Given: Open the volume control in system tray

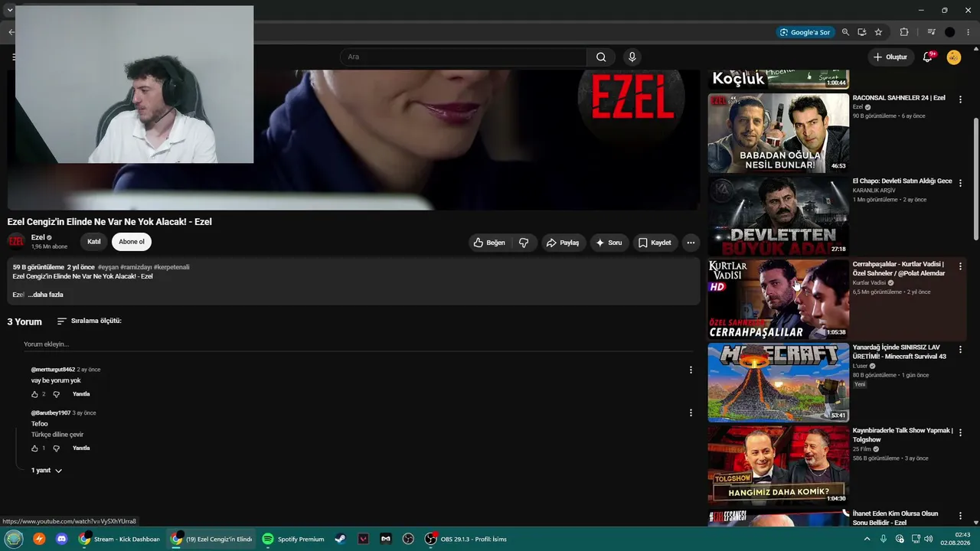Looking at the screenshot, I should click(x=928, y=539).
